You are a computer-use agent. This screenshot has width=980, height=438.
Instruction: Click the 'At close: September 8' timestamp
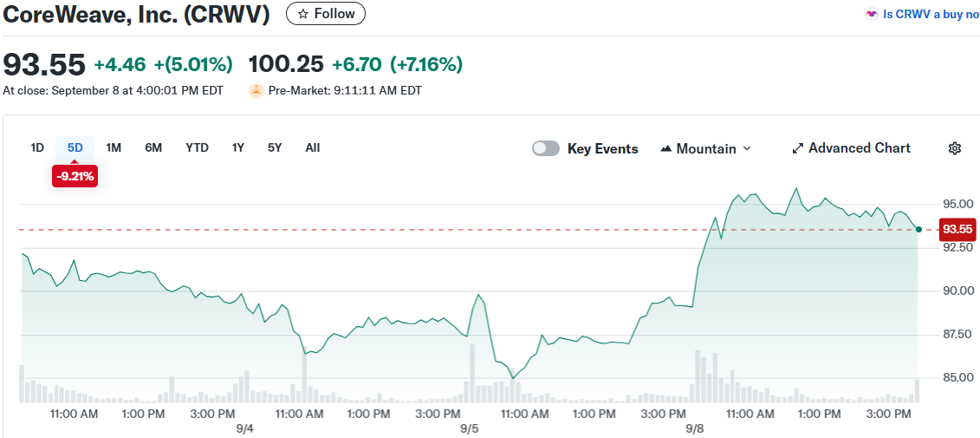114,91
